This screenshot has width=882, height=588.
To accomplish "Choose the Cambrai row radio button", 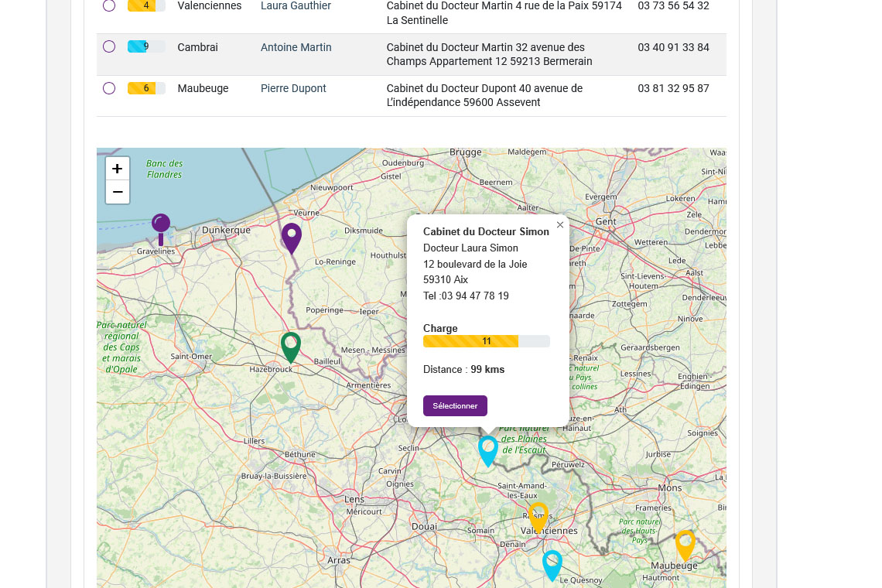I will 109,46.
